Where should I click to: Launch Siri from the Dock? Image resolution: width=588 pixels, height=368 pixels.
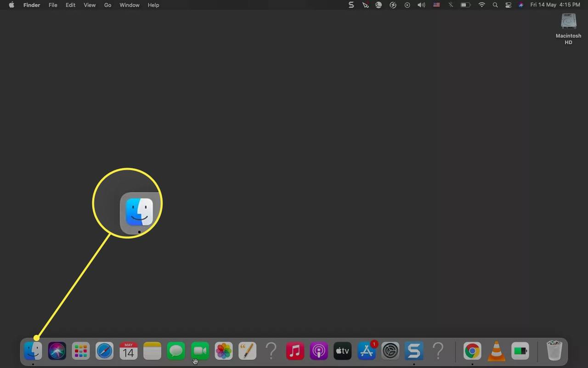[57, 351]
